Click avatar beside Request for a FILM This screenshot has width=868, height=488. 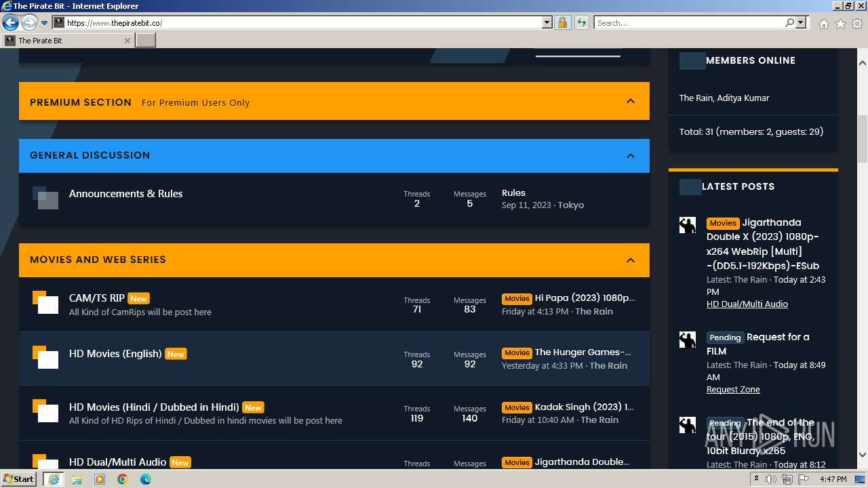click(688, 340)
